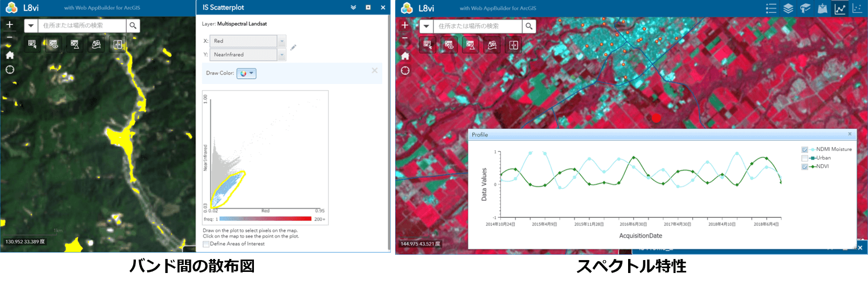The width and height of the screenshot is (868, 287).
Task: Check Define Areas of Interest box
Action: click(206, 244)
